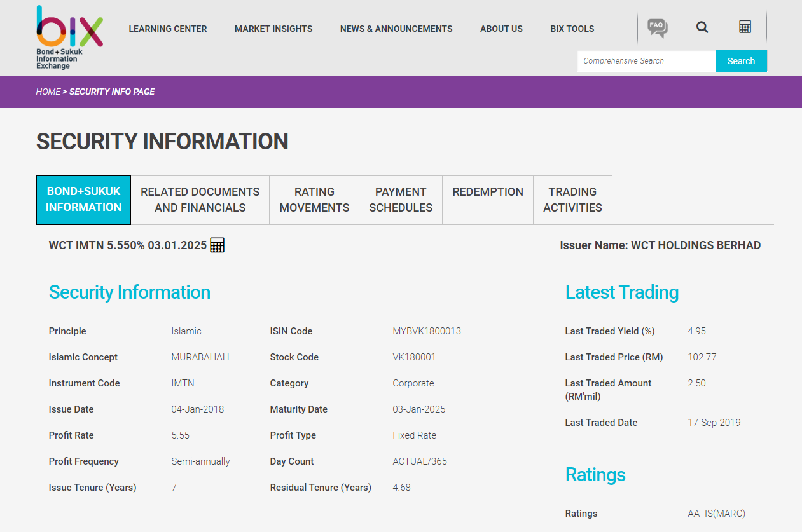Click the Comprehensive Search input field
Image resolution: width=802 pixels, height=532 pixels.
tap(646, 61)
